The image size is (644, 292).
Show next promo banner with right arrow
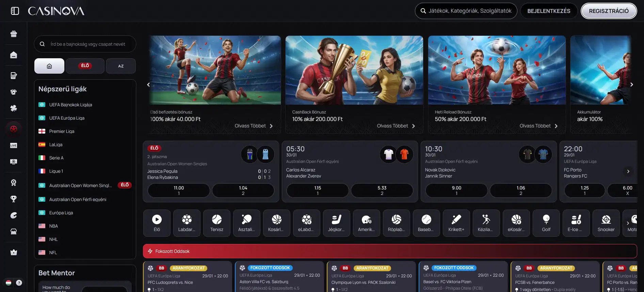(x=632, y=84)
